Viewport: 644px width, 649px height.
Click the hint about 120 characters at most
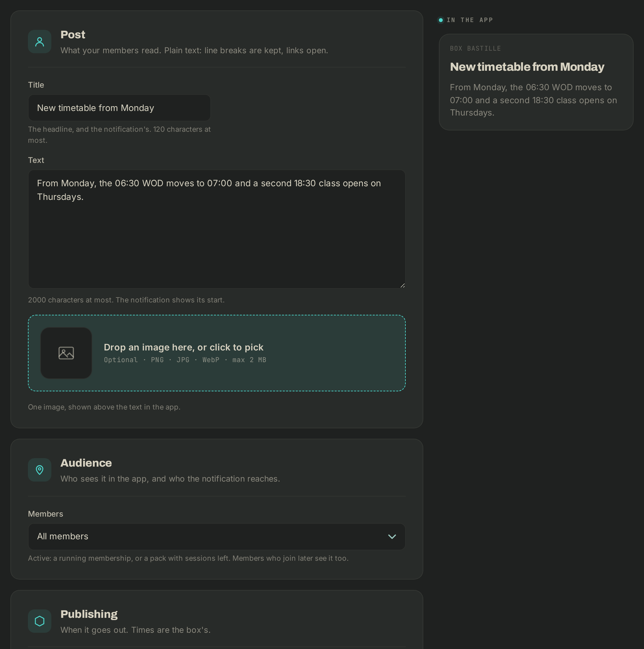tap(119, 135)
